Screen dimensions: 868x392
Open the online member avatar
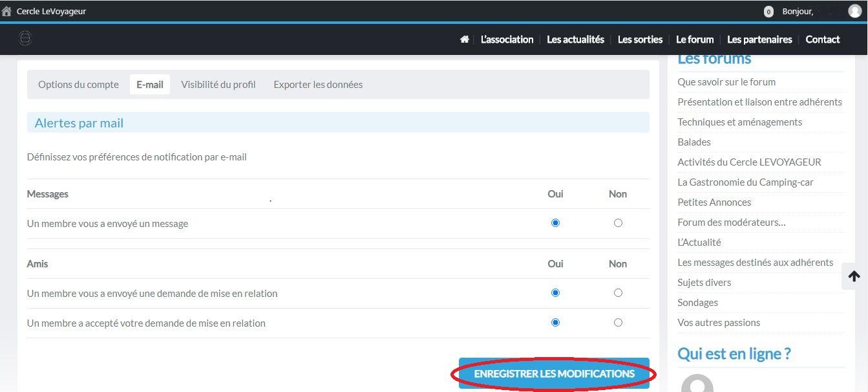697,383
